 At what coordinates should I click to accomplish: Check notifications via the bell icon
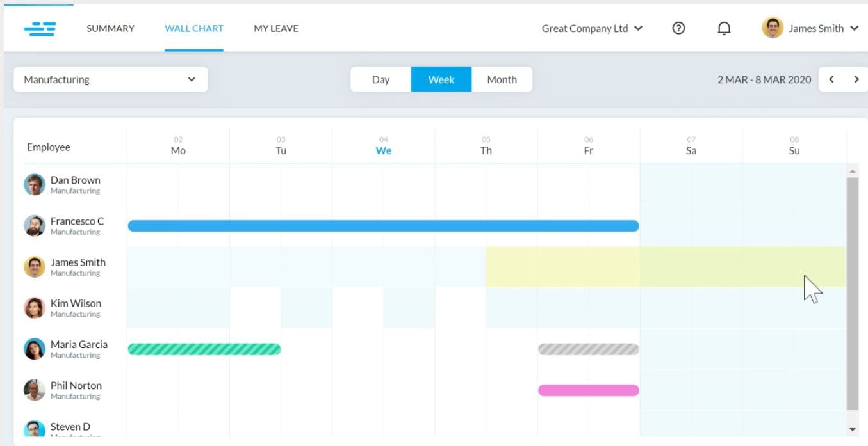724,28
